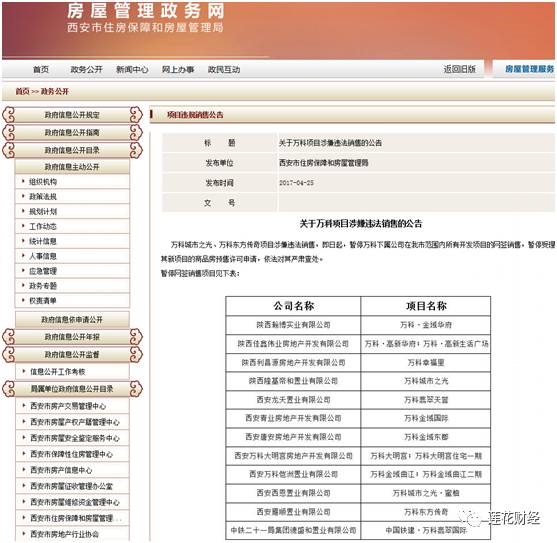Click the 公司名称 table header

point(293,306)
